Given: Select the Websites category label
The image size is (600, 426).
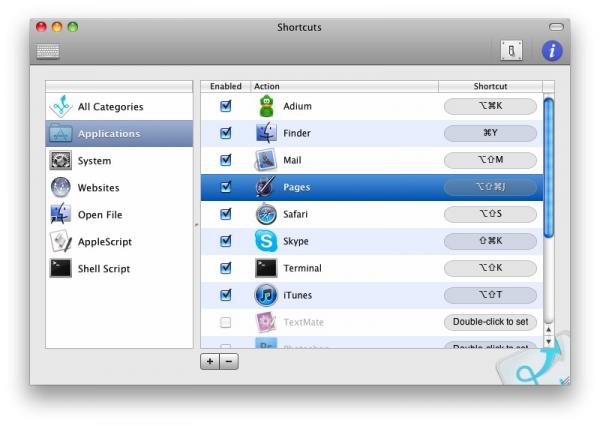Looking at the screenshot, I should click(x=98, y=188).
